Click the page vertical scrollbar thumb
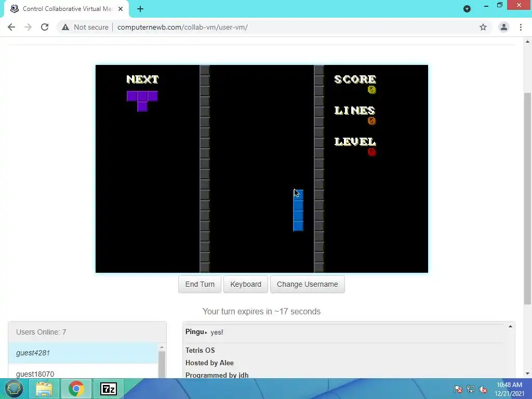The image size is (532, 399). (527, 198)
